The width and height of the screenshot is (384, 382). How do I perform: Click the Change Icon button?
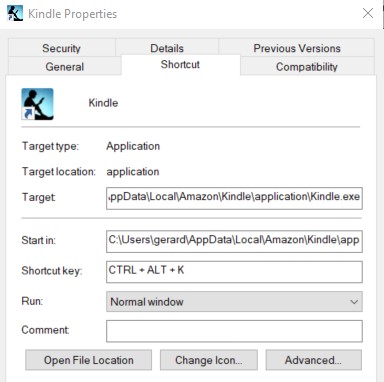pos(209,360)
